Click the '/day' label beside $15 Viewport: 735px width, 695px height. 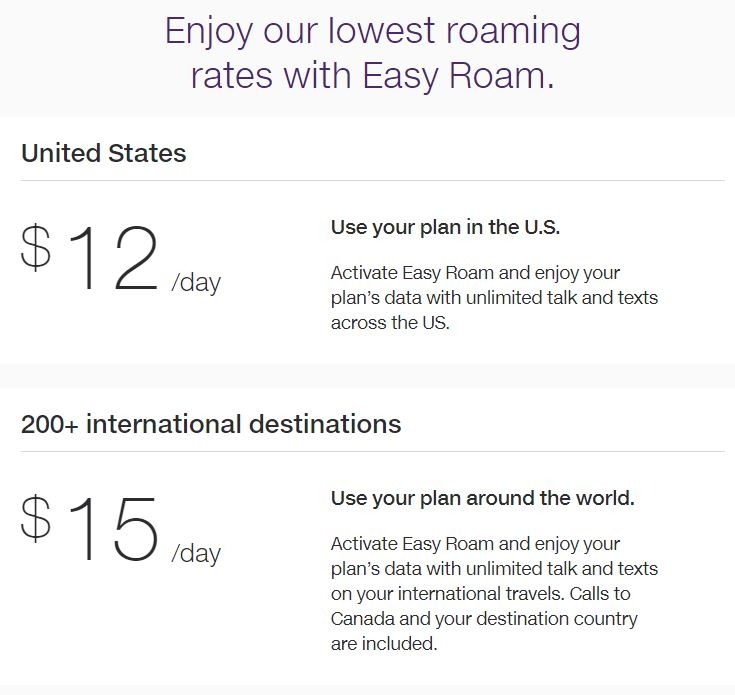click(196, 554)
